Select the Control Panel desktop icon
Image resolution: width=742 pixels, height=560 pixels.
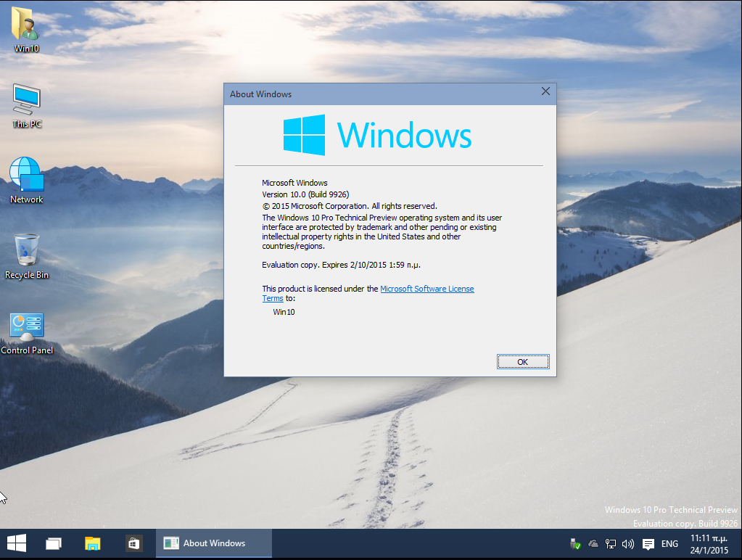click(x=27, y=333)
